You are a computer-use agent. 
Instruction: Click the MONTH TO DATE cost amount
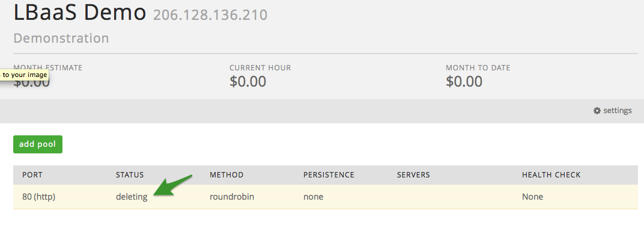(x=464, y=81)
